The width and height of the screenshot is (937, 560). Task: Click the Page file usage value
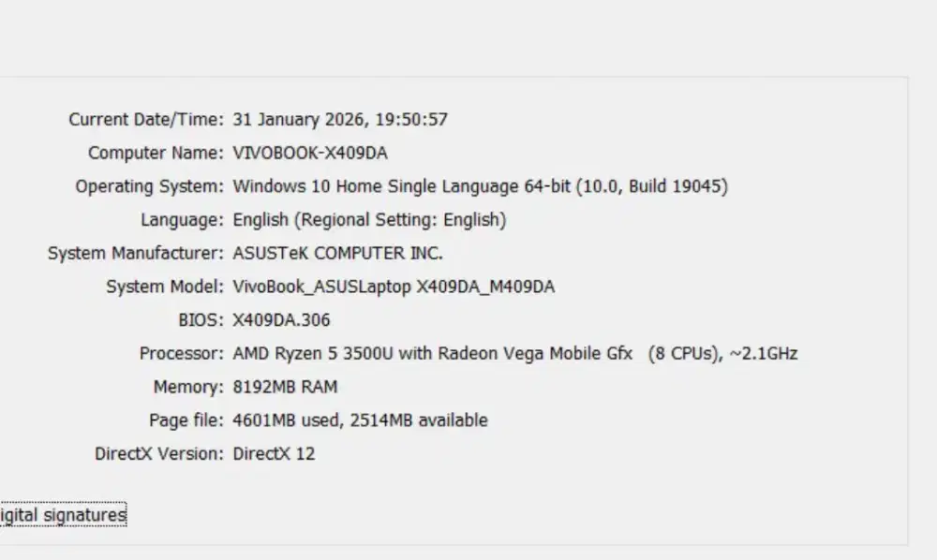360,420
